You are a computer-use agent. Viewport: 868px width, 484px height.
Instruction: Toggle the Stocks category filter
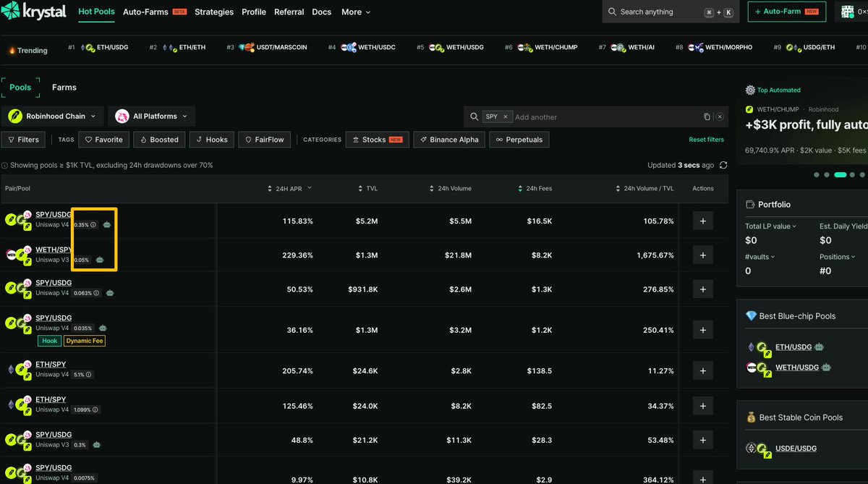pos(378,140)
